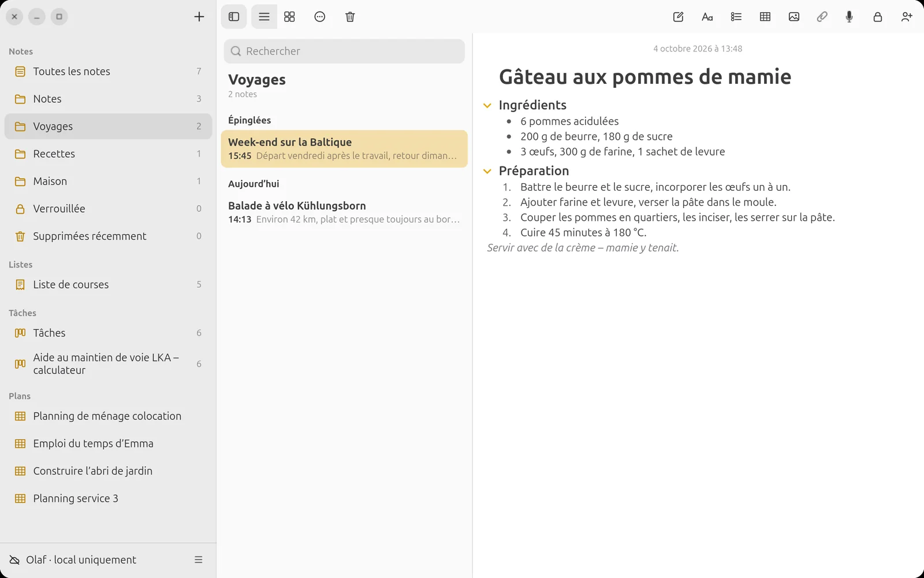Click the italic line Servir avec de la crème
924x578 pixels.
583,247
